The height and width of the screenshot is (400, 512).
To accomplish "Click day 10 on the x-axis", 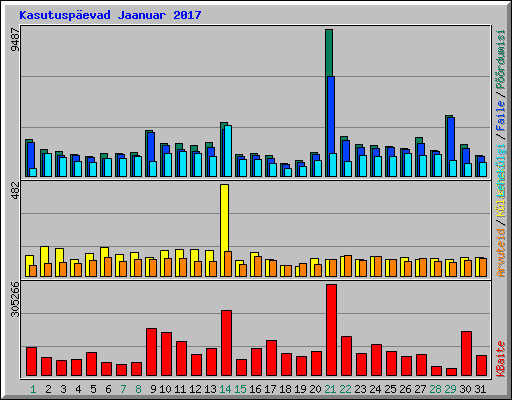I will coord(165,389).
